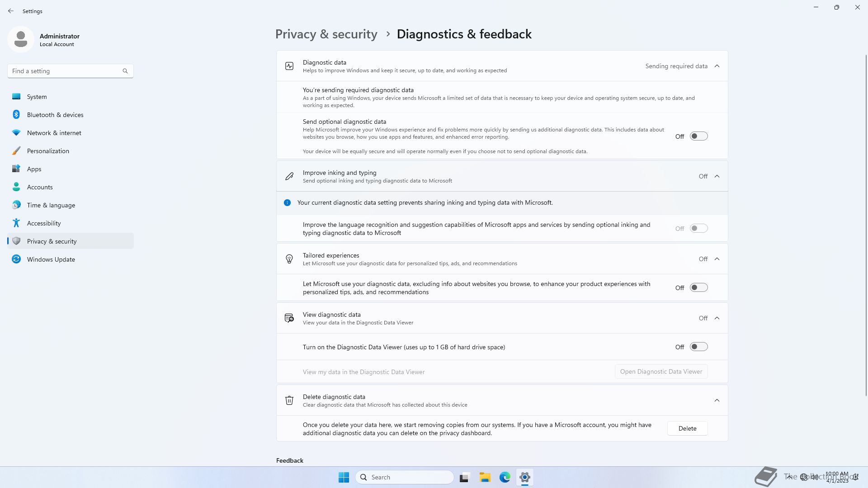The image size is (868, 488).
Task: Click the search magnifier in Find a setting
Action: click(x=125, y=71)
